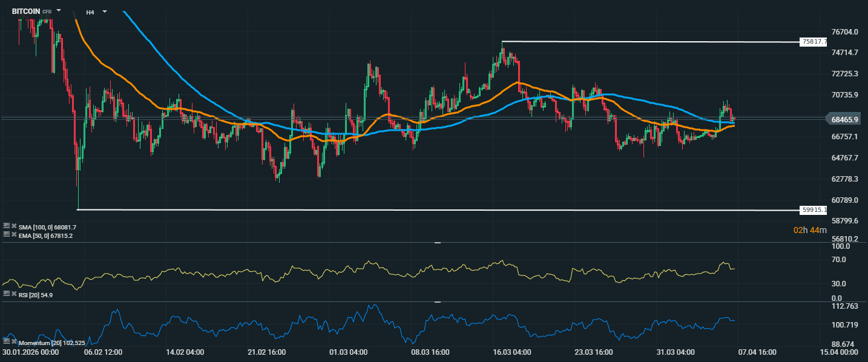868x362 pixels.
Task: Open the H4 timeframe dropdown arrow
Action: [x=105, y=12]
